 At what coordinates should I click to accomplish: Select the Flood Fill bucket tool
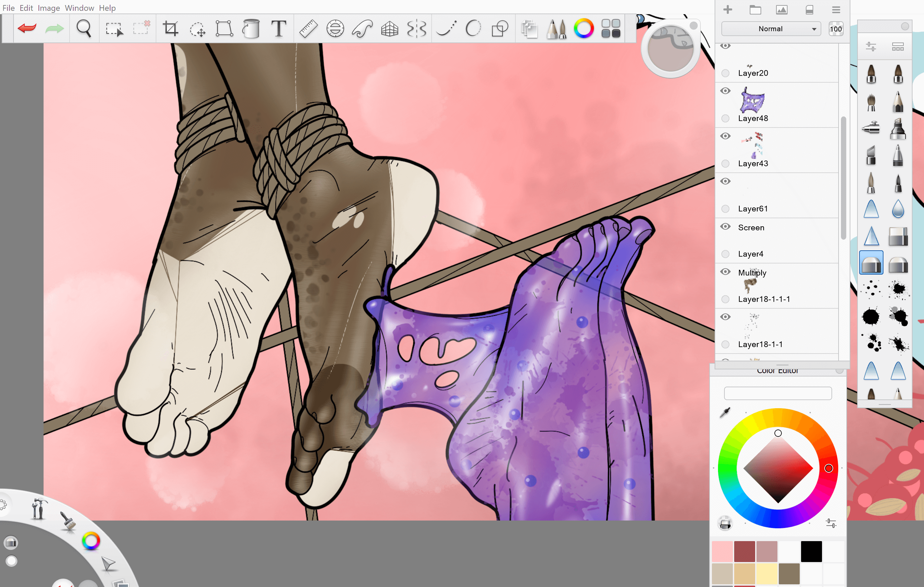pos(251,28)
